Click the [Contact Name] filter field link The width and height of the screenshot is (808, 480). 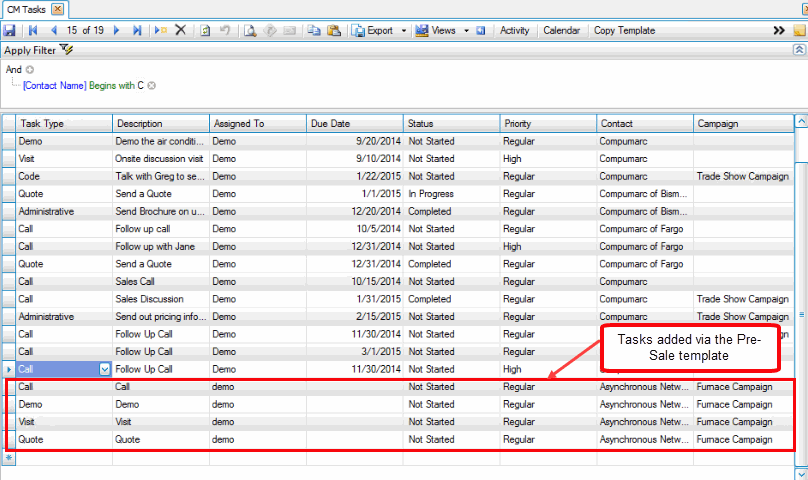pyautogui.click(x=54, y=85)
